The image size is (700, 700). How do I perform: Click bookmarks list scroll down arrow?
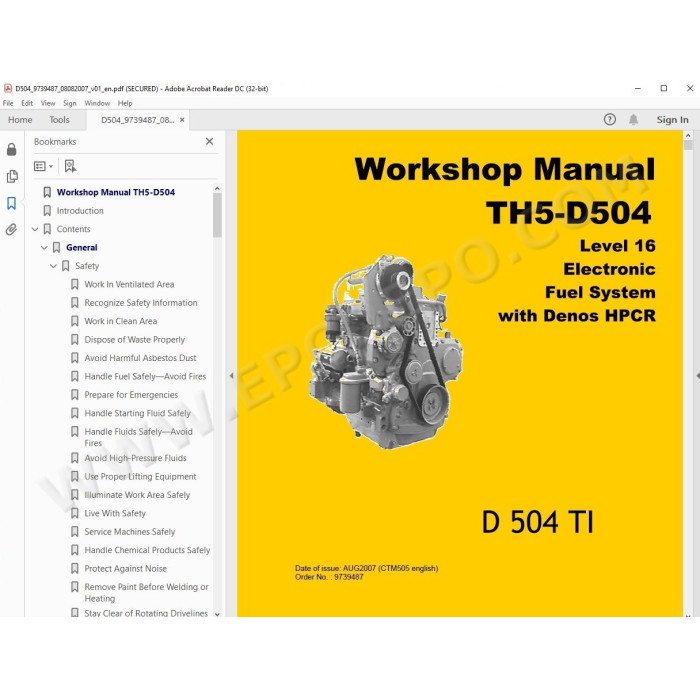[217, 614]
